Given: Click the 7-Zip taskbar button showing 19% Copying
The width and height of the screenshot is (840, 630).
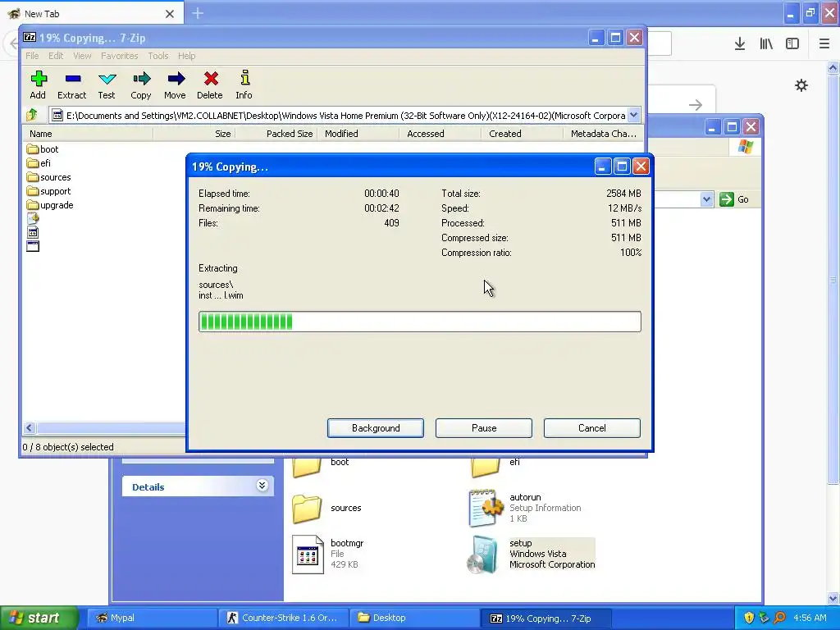Looking at the screenshot, I should click(546, 618).
